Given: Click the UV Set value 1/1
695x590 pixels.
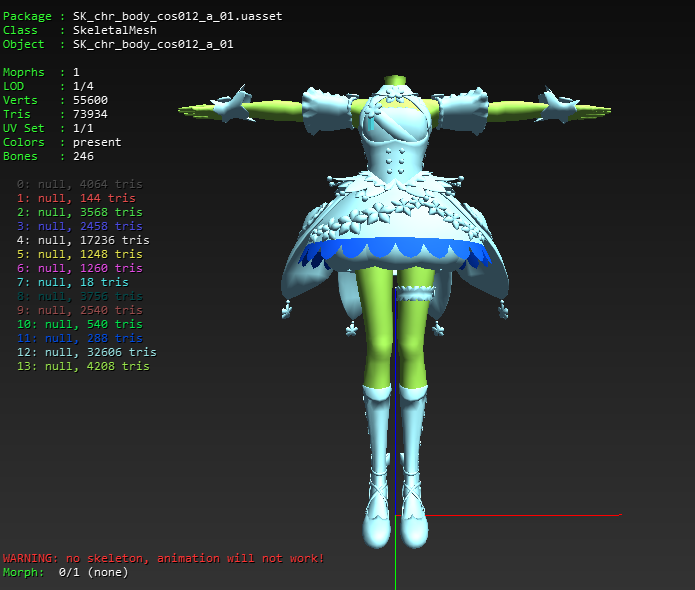Looking at the screenshot, I should 83,128.
